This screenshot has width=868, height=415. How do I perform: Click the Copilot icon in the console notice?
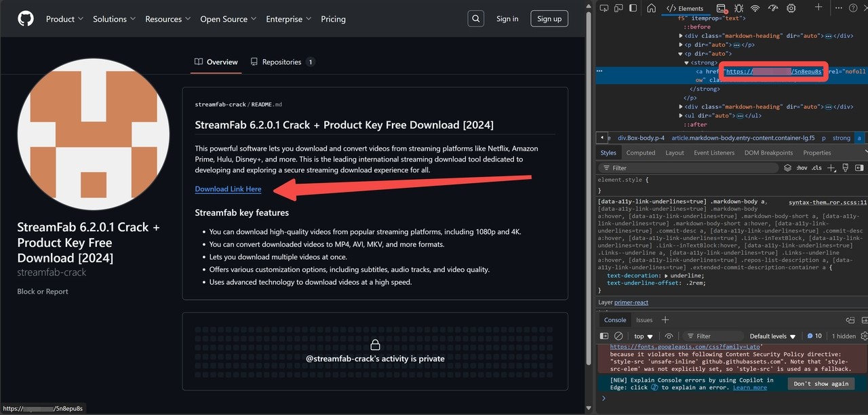tap(654, 387)
